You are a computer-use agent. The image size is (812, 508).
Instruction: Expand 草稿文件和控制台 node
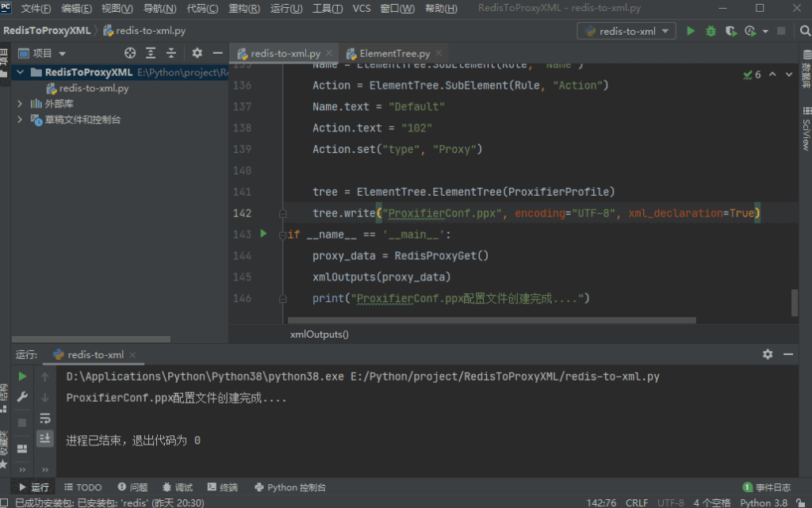[x=20, y=120]
